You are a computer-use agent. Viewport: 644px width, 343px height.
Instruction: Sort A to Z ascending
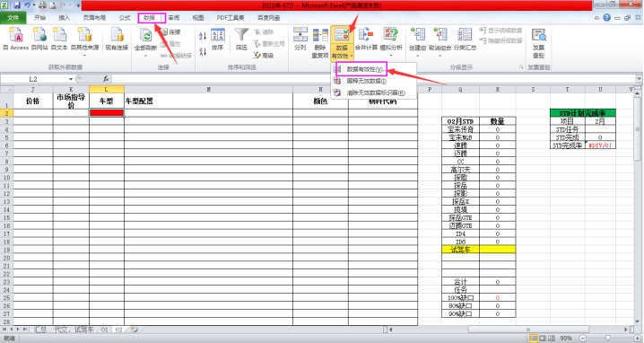(x=203, y=36)
